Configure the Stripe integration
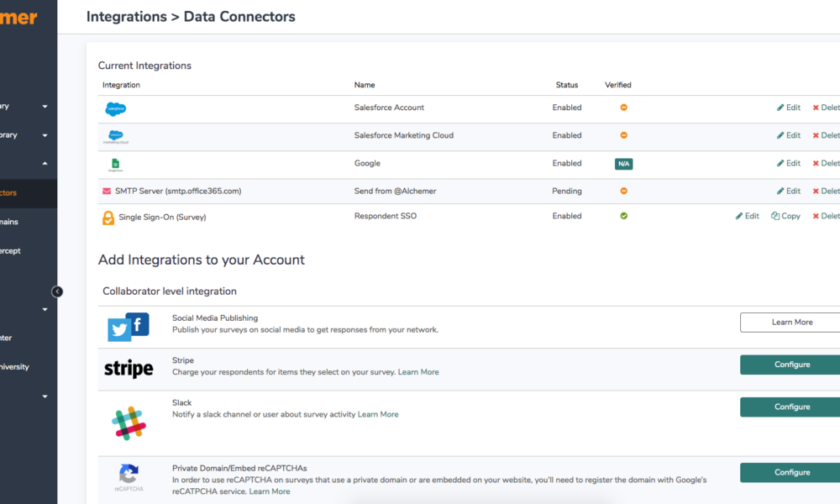The image size is (840, 504). click(790, 365)
